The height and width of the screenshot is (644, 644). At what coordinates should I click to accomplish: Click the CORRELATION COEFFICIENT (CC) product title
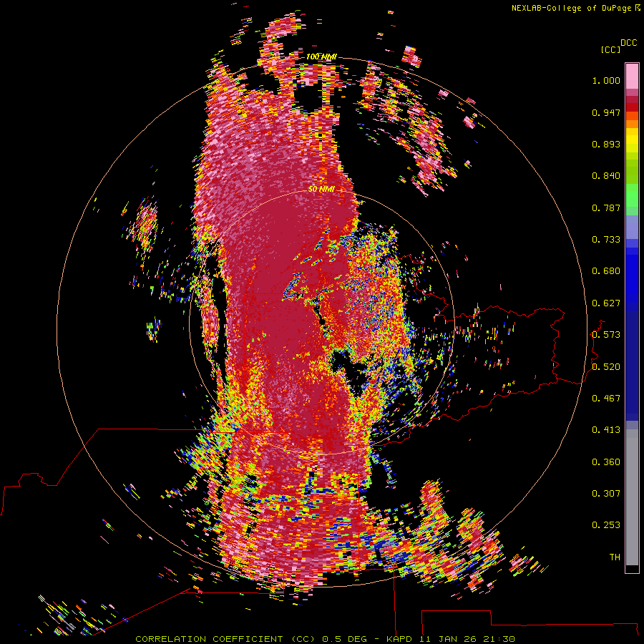227,639
